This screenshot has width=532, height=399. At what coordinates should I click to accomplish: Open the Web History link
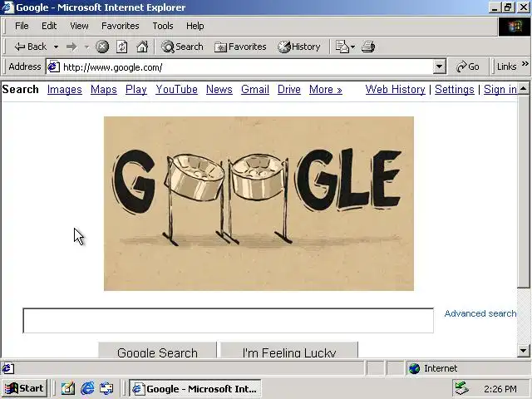[x=396, y=89]
